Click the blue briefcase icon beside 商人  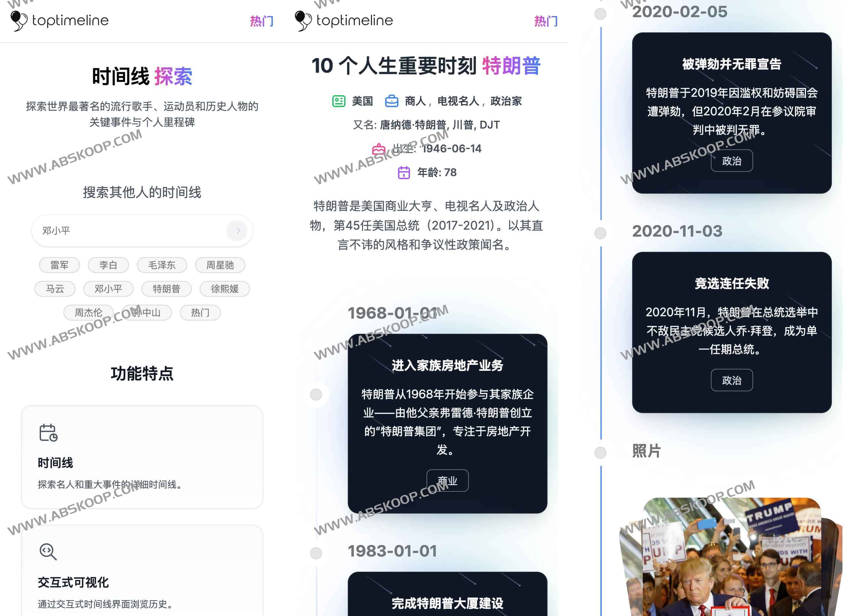pos(391,101)
